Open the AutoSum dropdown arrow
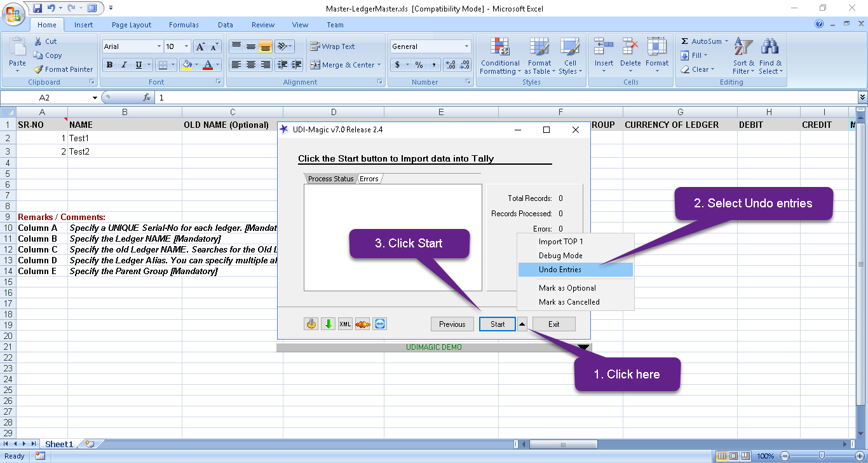 coord(726,41)
